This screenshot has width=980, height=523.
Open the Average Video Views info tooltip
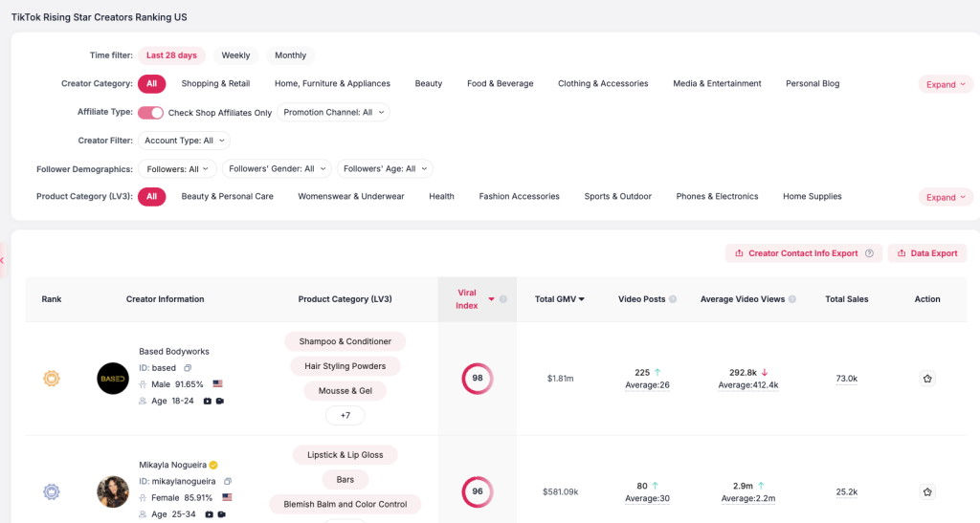point(792,299)
